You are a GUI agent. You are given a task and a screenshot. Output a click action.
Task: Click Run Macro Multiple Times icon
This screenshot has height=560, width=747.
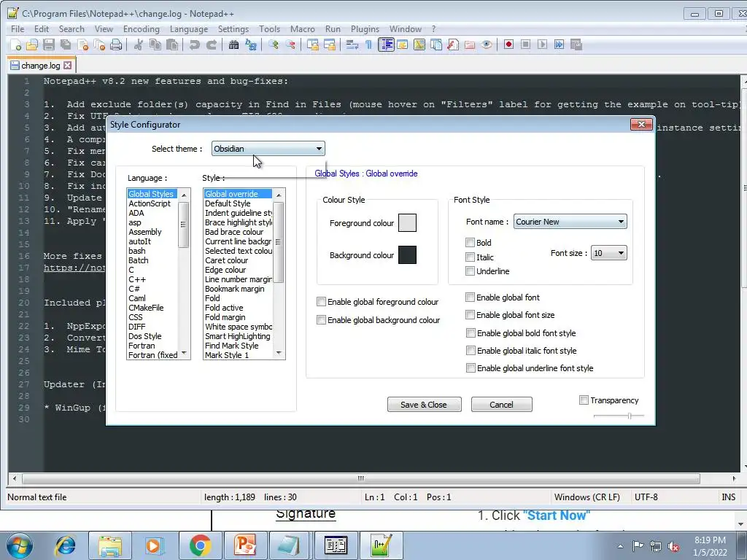560,44
